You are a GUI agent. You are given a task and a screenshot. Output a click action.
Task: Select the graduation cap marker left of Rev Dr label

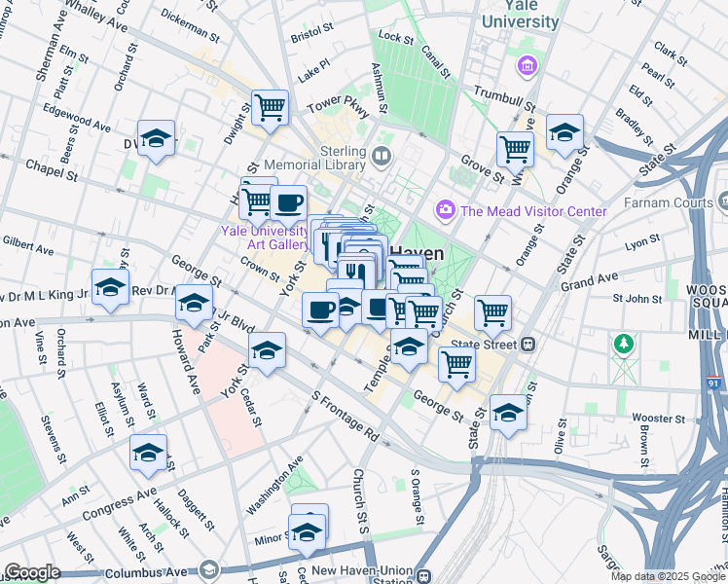tap(111, 288)
